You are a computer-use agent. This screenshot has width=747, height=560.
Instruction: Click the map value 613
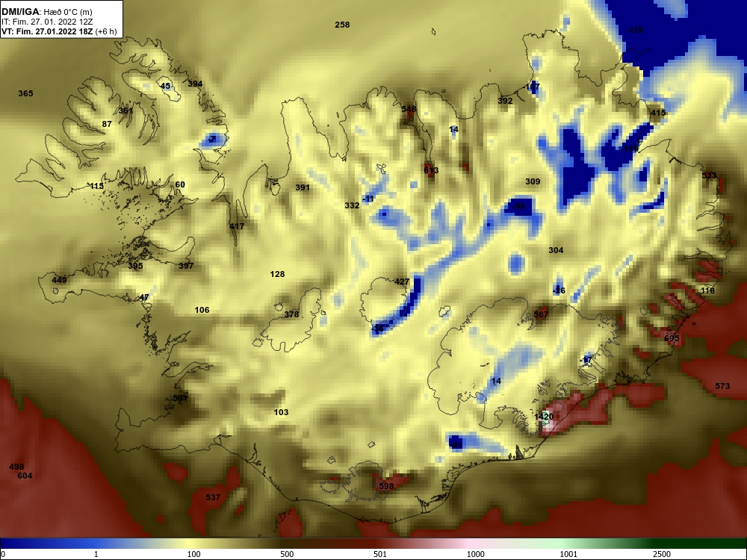tap(431, 170)
